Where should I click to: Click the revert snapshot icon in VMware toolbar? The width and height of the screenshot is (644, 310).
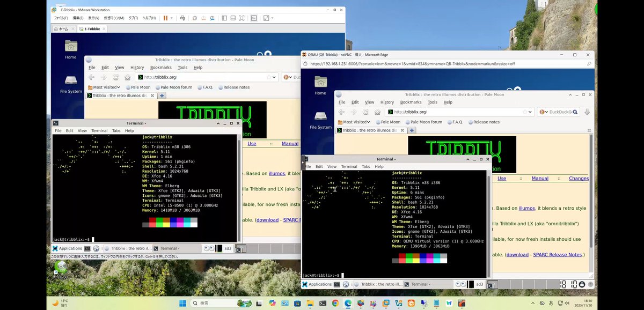[204, 18]
